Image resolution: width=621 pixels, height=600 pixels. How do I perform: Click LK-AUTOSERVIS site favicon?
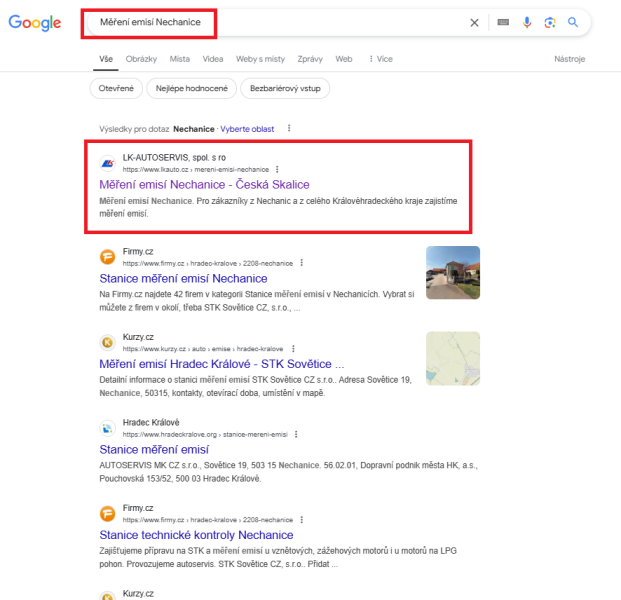click(x=107, y=163)
